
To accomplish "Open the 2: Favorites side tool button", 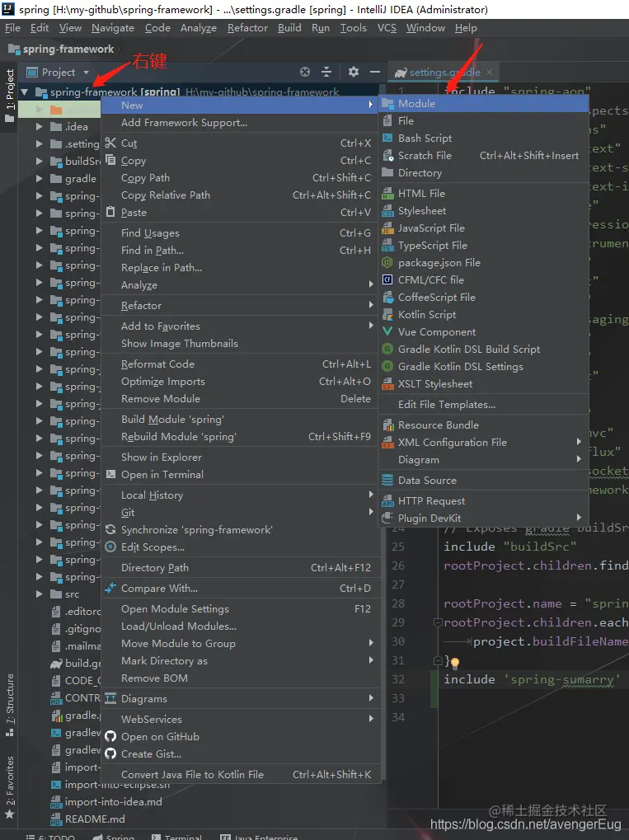I will pyautogui.click(x=10, y=787).
